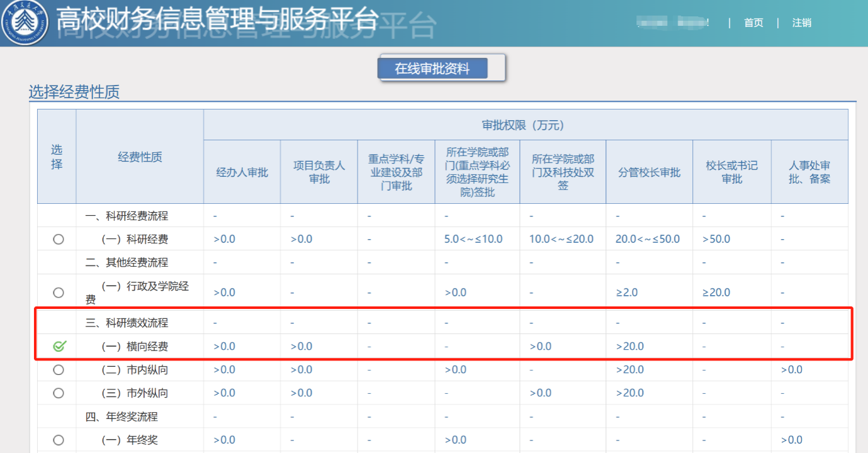Select the 市外纵向 radio button

59,393
